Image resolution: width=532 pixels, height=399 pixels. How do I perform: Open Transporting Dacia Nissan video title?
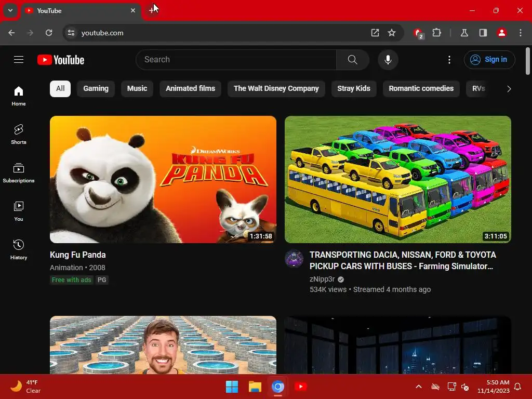pyautogui.click(x=403, y=261)
